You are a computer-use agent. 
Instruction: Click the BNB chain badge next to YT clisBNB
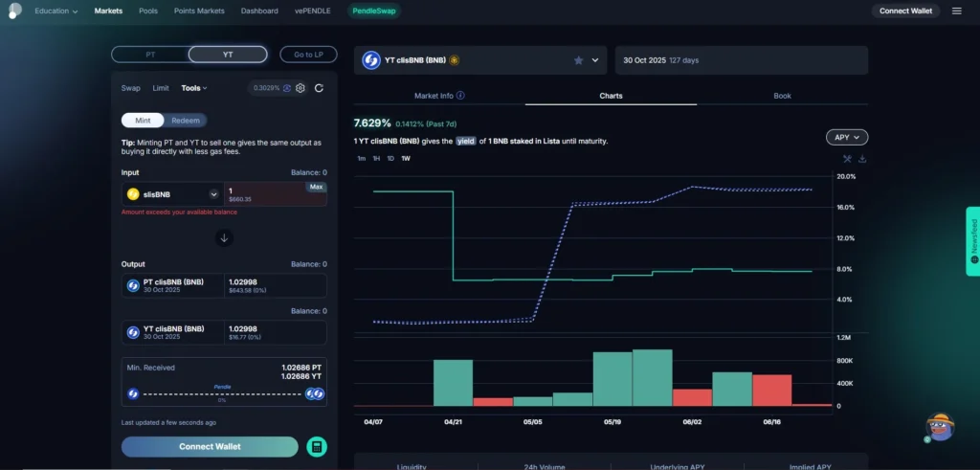click(x=455, y=60)
